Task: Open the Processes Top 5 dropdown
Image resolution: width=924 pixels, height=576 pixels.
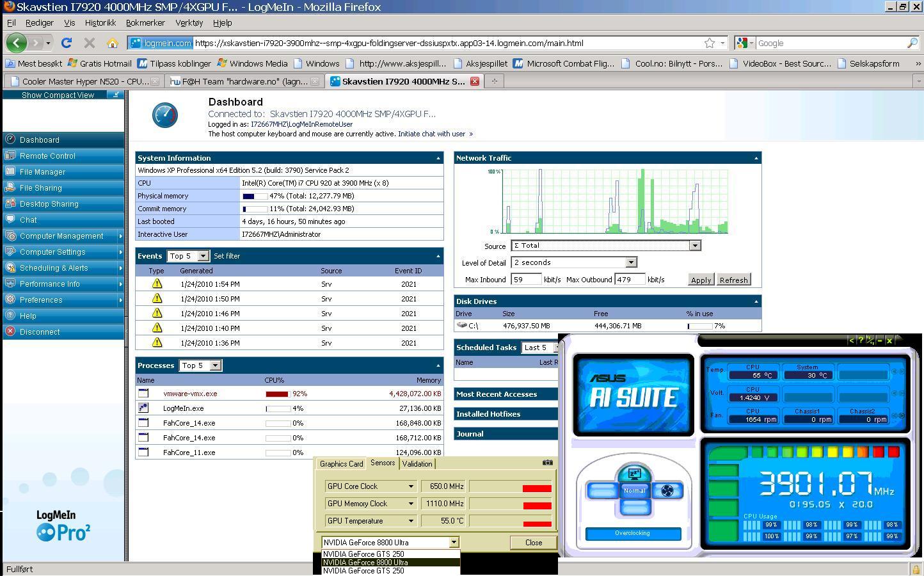Action: 200,365
